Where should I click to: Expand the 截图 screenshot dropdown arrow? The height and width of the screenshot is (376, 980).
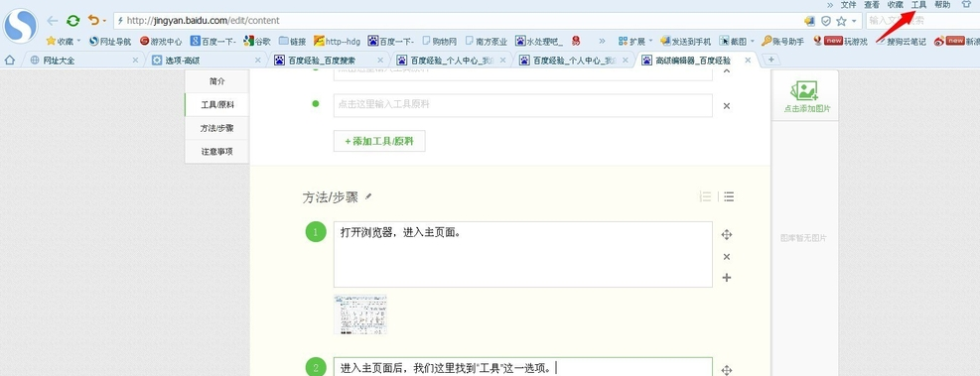[752, 42]
